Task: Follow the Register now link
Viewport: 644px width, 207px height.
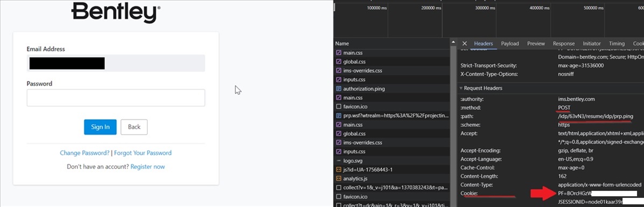Action: (148, 167)
